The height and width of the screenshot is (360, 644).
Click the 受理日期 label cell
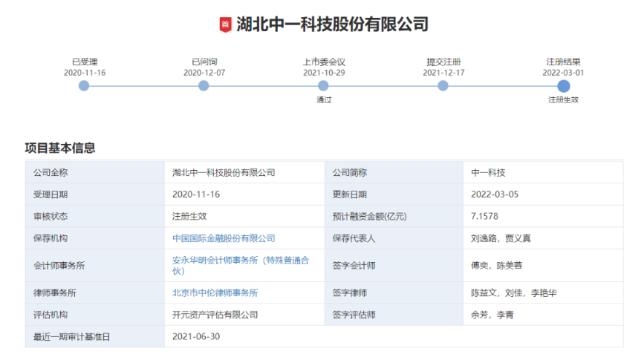[x=95, y=194]
